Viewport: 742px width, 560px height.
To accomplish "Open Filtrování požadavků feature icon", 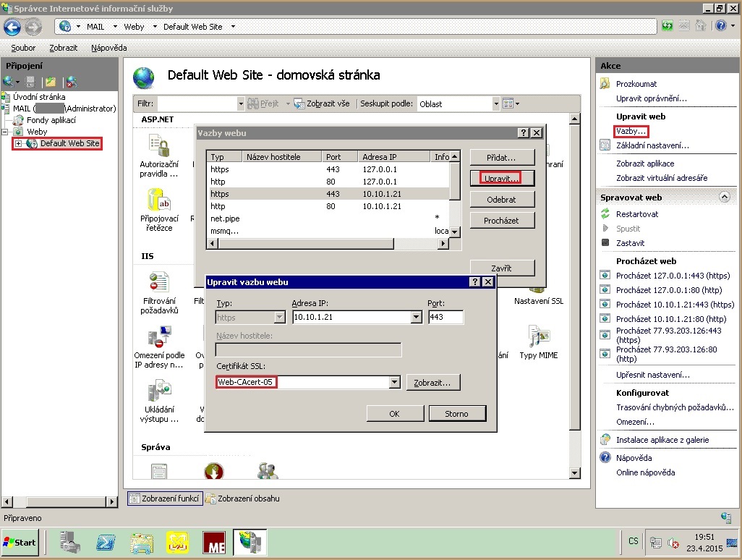I will 158,282.
